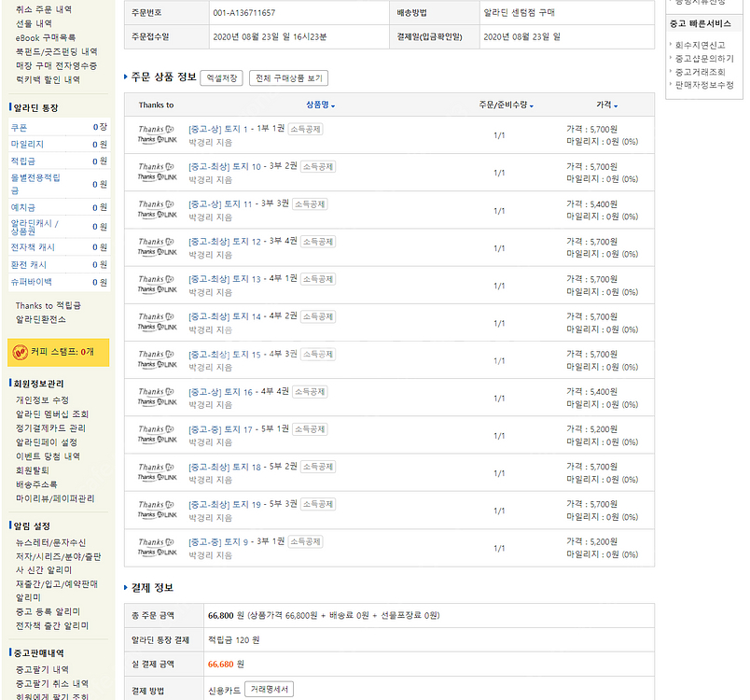Open 매장 구매 전자영수증 menu item
Screen dimensions: 750x700
click(x=57, y=65)
